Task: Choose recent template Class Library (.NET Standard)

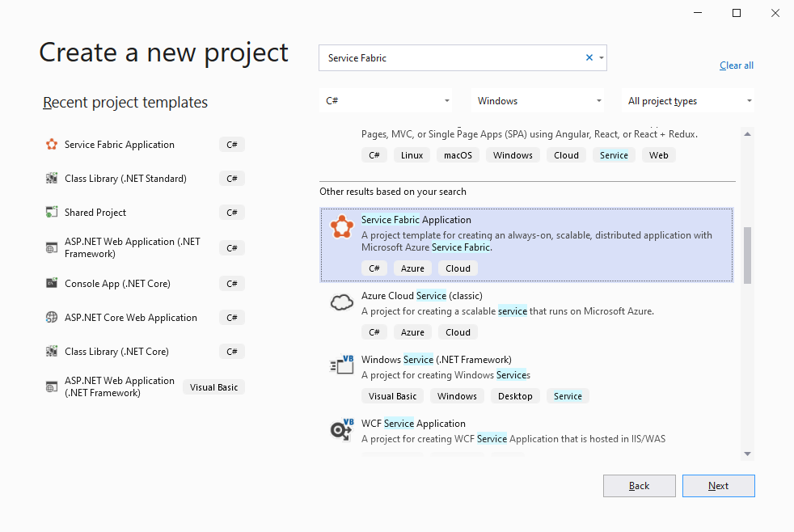Action: 144,179
